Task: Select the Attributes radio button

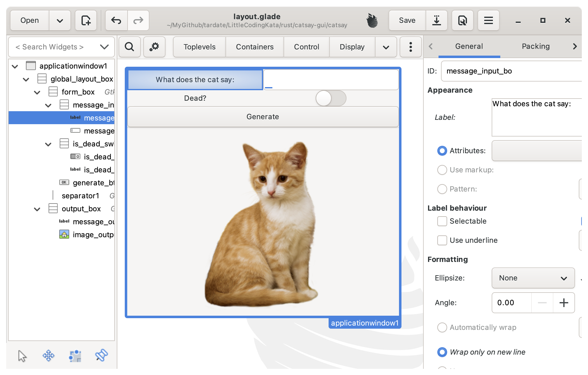Action: [x=442, y=151]
